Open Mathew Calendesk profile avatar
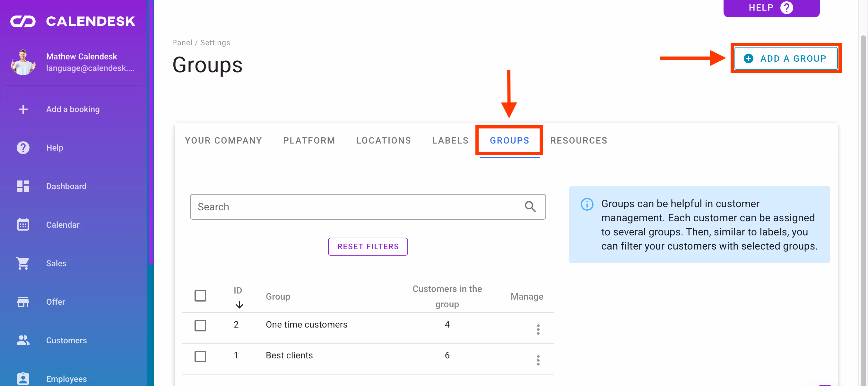This screenshot has height=386, width=868. (x=23, y=62)
